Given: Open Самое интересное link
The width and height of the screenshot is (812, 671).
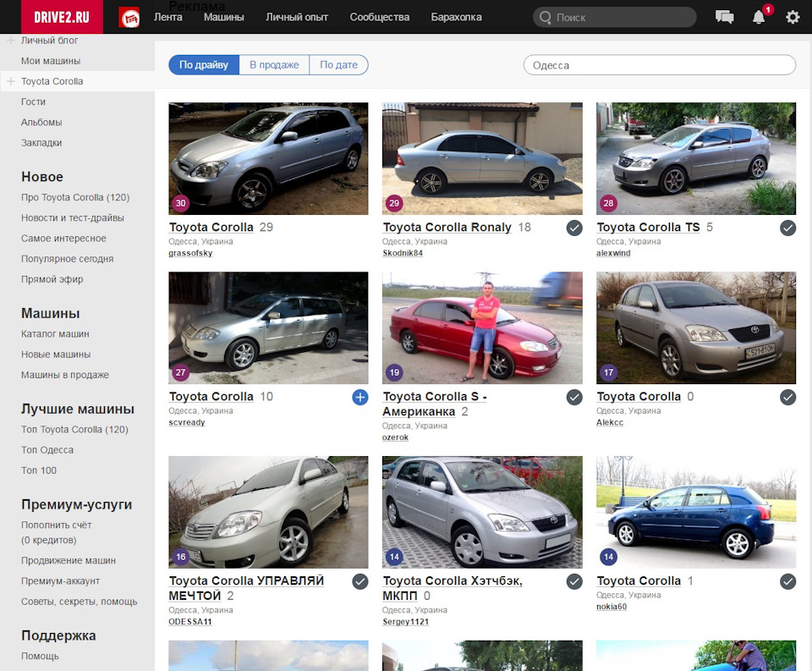Looking at the screenshot, I should pyautogui.click(x=63, y=239).
